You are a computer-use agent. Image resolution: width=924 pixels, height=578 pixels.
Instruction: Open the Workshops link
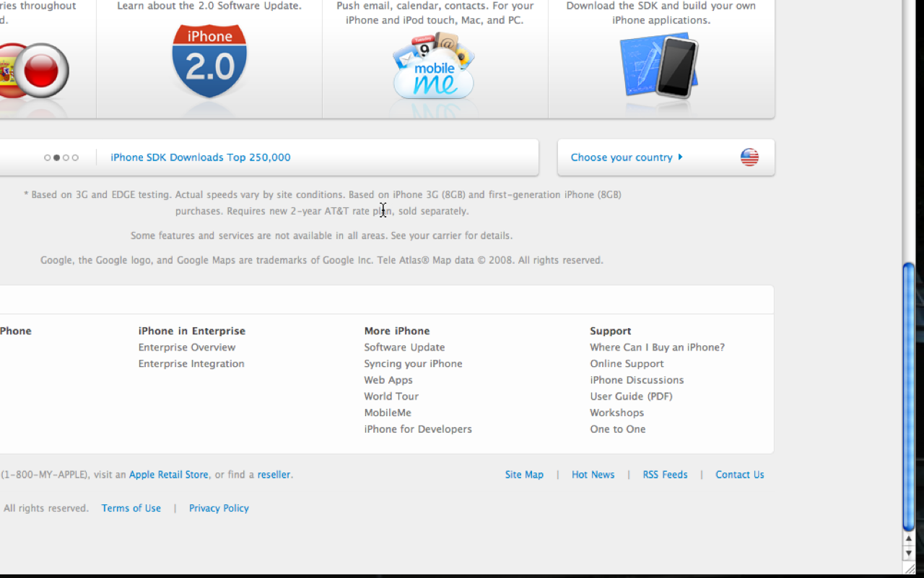tap(616, 413)
